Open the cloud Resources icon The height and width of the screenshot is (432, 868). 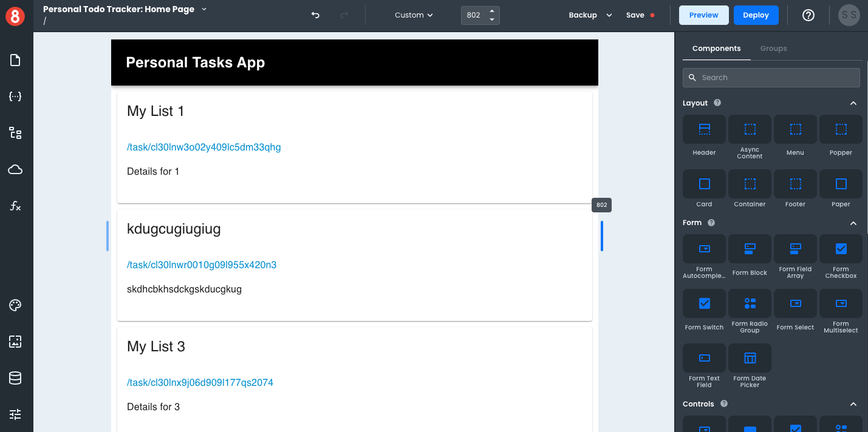[x=15, y=170]
